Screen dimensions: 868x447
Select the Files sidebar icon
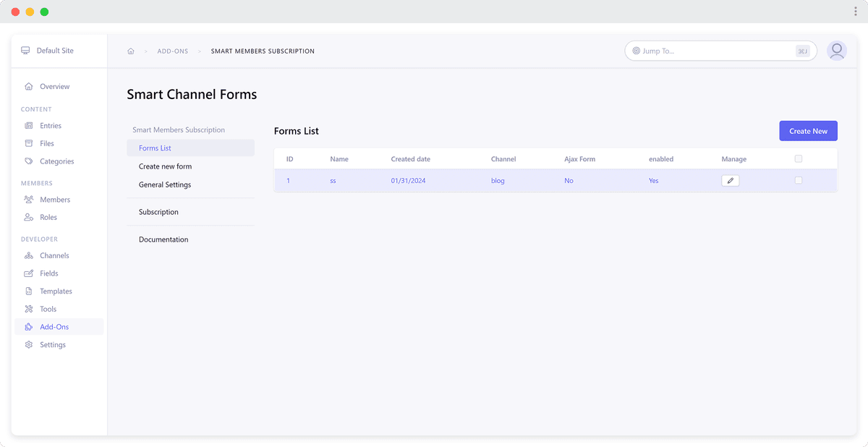28,143
